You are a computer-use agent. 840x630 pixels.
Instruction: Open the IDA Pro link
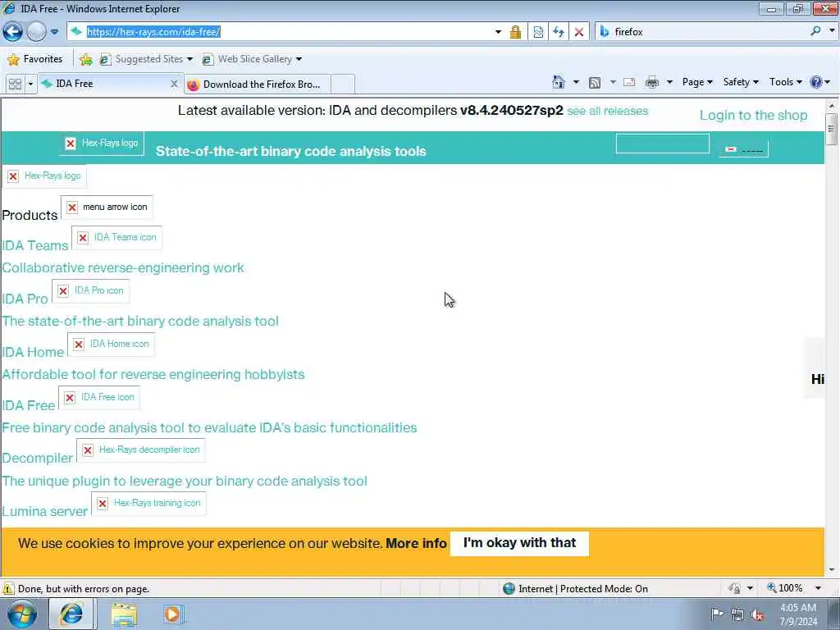click(25, 299)
